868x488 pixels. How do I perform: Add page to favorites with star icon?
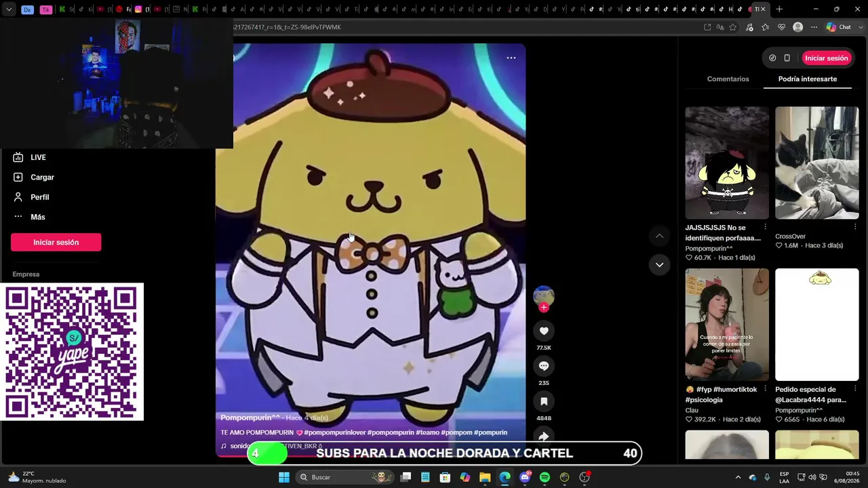(x=733, y=27)
